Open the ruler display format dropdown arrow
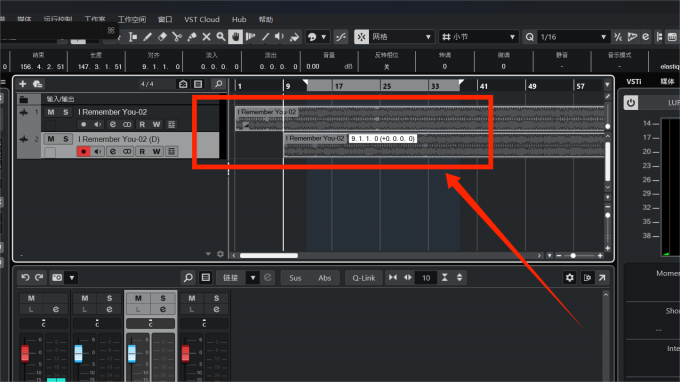The image size is (680, 382). pyautogui.click(x=607, y=85)
